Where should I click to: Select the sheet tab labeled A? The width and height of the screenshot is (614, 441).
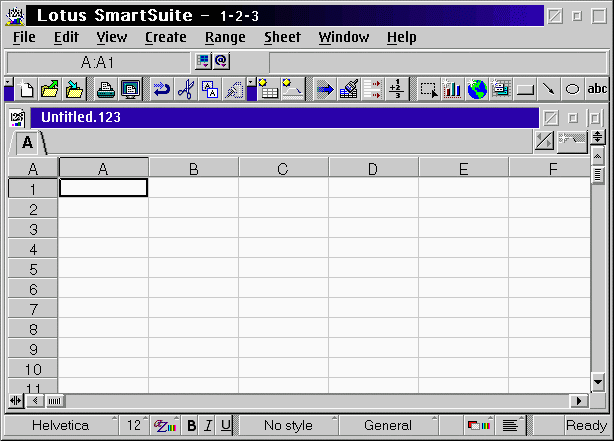pyautogui.click(x=27, y=143)
